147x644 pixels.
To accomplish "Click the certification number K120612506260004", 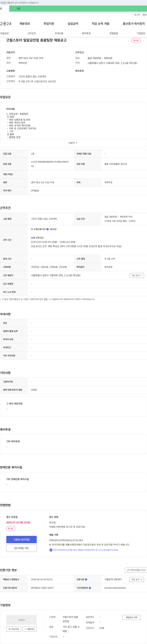I will 115,588.
